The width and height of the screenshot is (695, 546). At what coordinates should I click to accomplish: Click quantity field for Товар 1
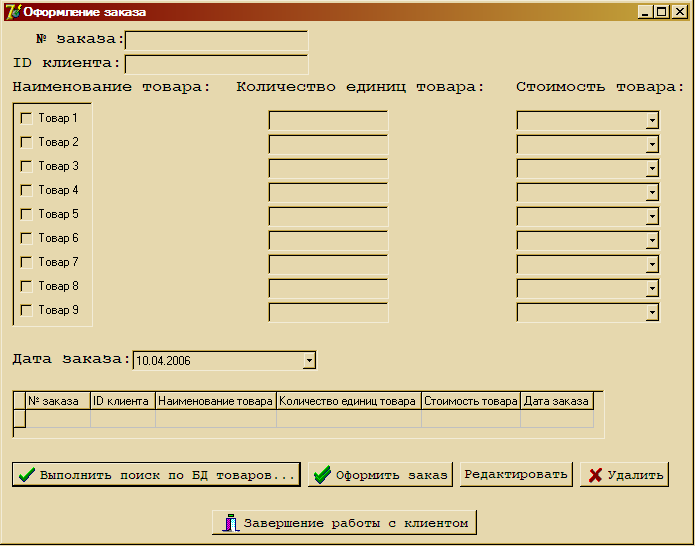tap(328, 121)
